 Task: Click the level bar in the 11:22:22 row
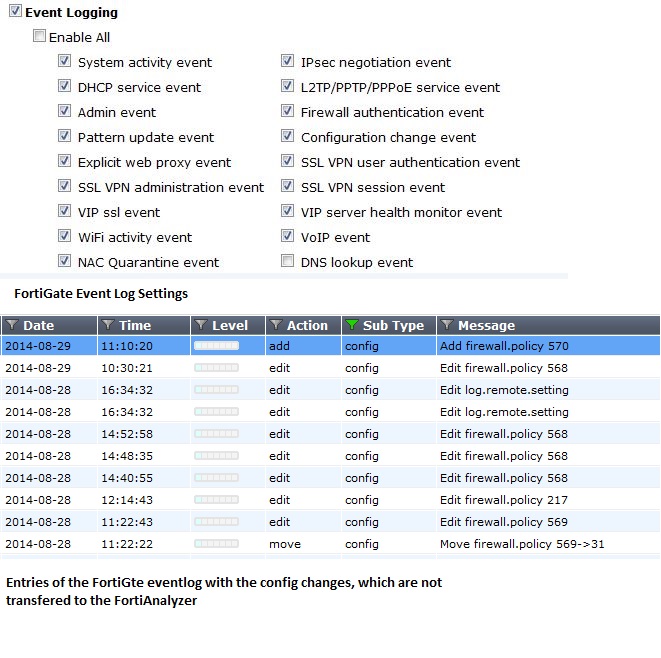[x=216, y=544]
